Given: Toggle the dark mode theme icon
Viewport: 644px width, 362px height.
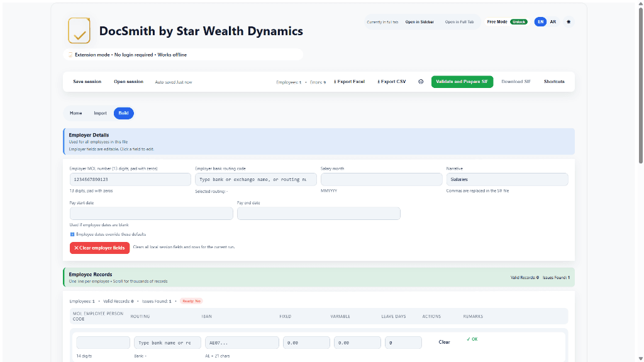Looking at the screenshot, I should (x=569, y=22).
